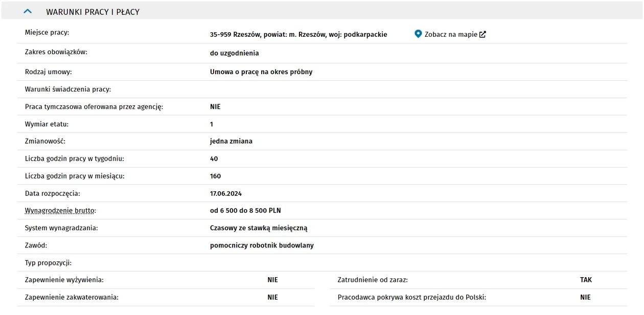Click the Umowa o pracę na okres próbny value
644x315 pixels.
pos(261,72)
